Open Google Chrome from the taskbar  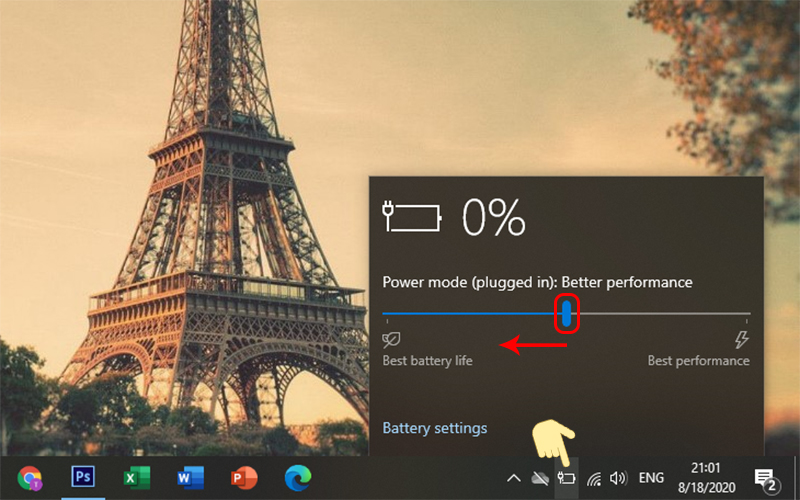[x=31, y=478]
